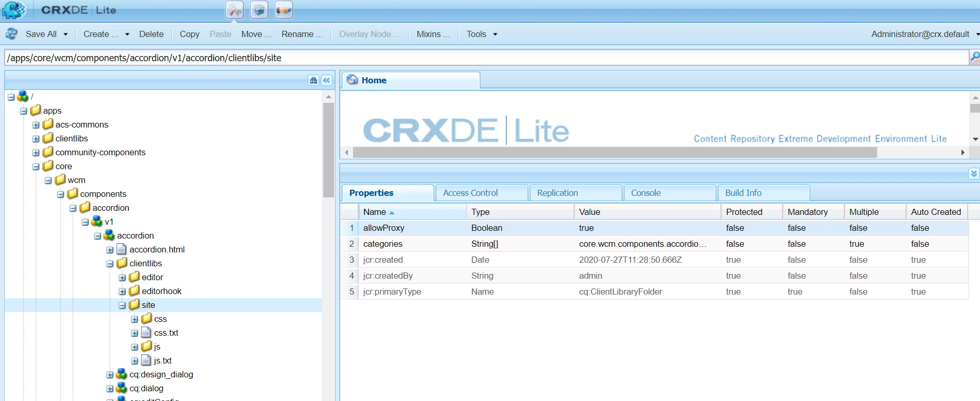Click the tree panel vertical scrollbar thumb

[x=328, y=150]
